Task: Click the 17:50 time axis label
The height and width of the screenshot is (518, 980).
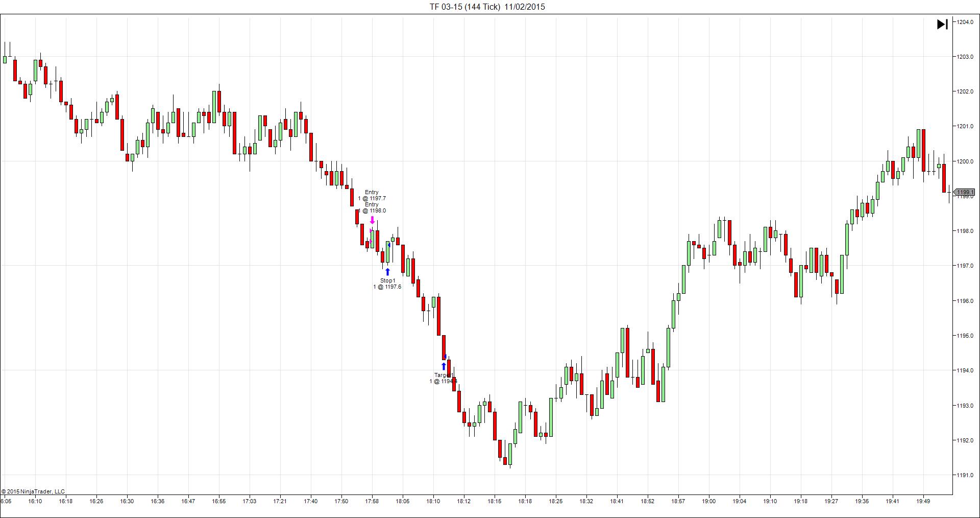Action: click(341, 501)
